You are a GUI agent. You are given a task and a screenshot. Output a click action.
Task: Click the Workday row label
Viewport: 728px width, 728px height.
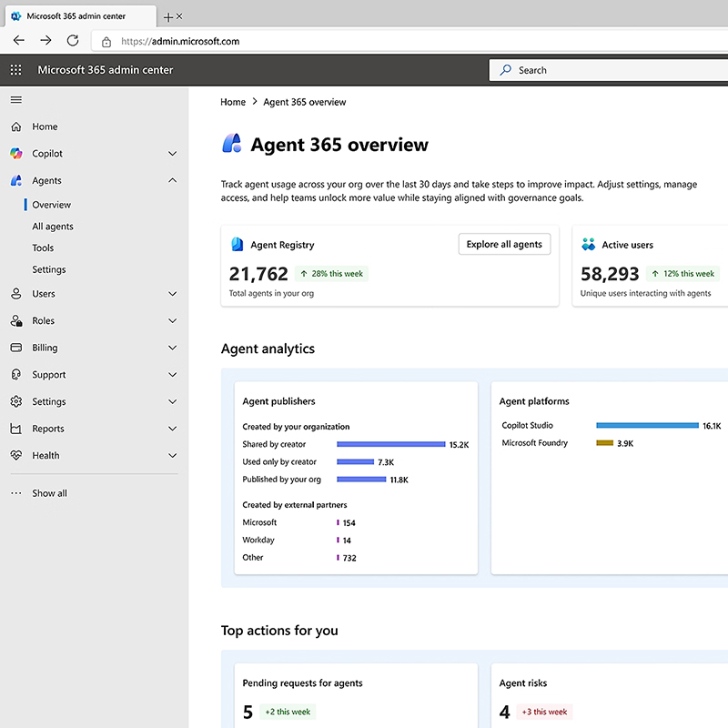click(x=258, y=540)
